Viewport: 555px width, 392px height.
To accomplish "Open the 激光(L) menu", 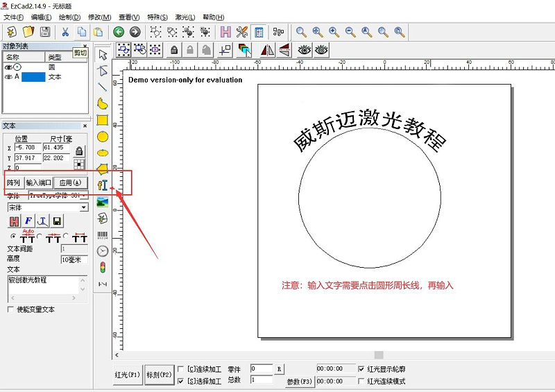I will [x=185, y=17].
